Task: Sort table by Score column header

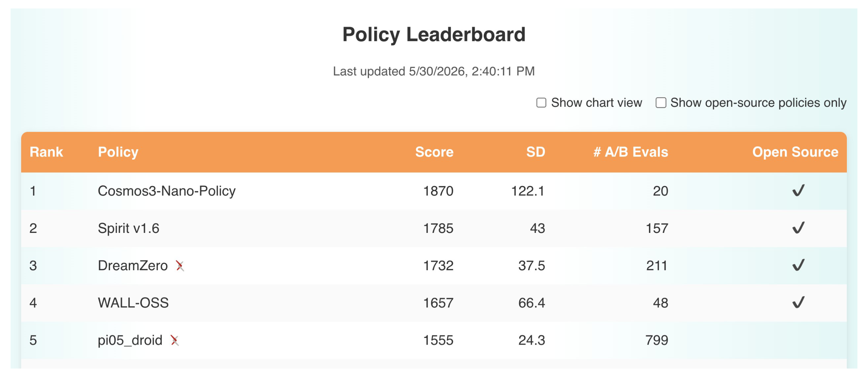Action: tap(434, 152)
